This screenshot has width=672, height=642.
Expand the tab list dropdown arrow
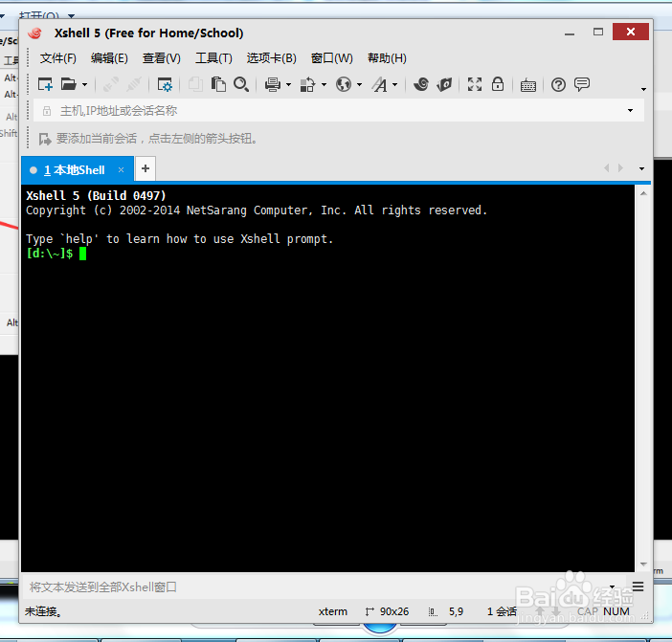[641, 168]
